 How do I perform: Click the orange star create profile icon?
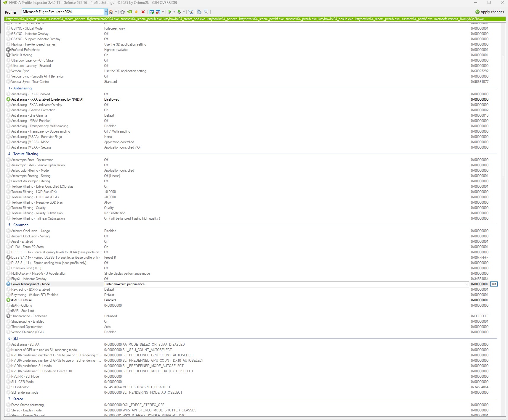[136, 12]
